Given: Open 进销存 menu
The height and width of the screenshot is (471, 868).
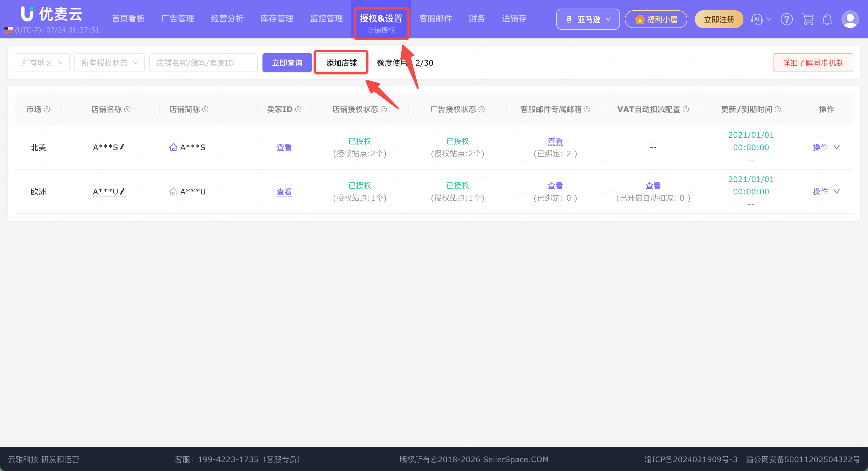Looking at the screenshot, I should point(514,19).
